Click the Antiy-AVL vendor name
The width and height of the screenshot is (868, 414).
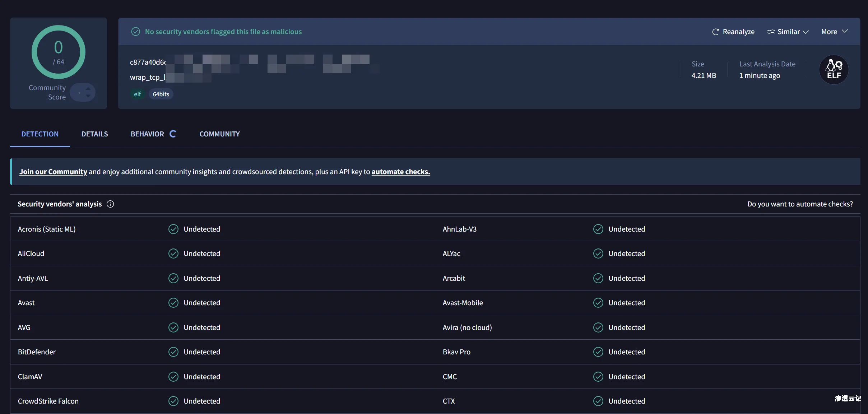point(33,278)
